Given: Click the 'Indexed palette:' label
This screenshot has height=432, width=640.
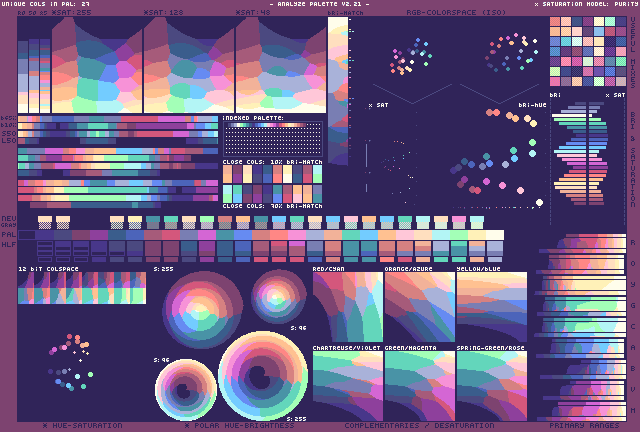Looking at the screenshot, I should coord(253,118).
